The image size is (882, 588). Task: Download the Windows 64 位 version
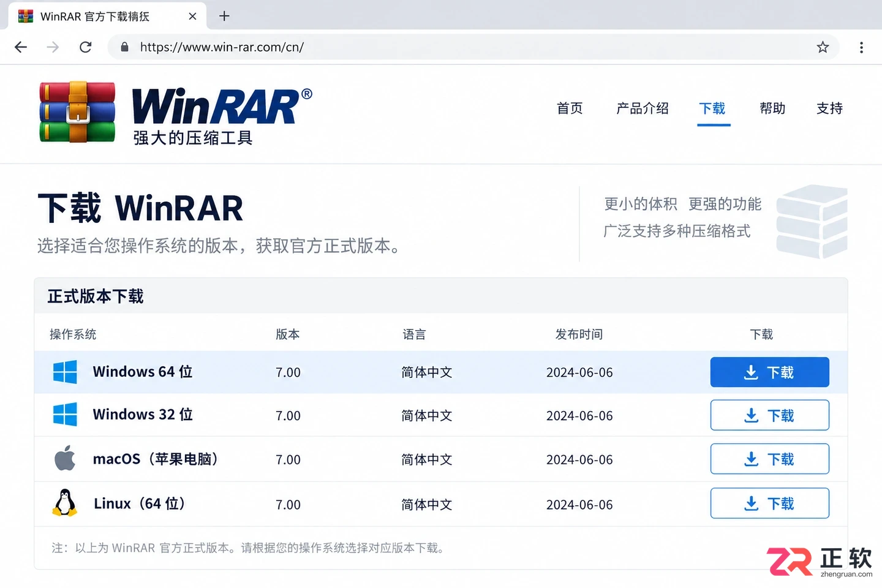[770, 372]
